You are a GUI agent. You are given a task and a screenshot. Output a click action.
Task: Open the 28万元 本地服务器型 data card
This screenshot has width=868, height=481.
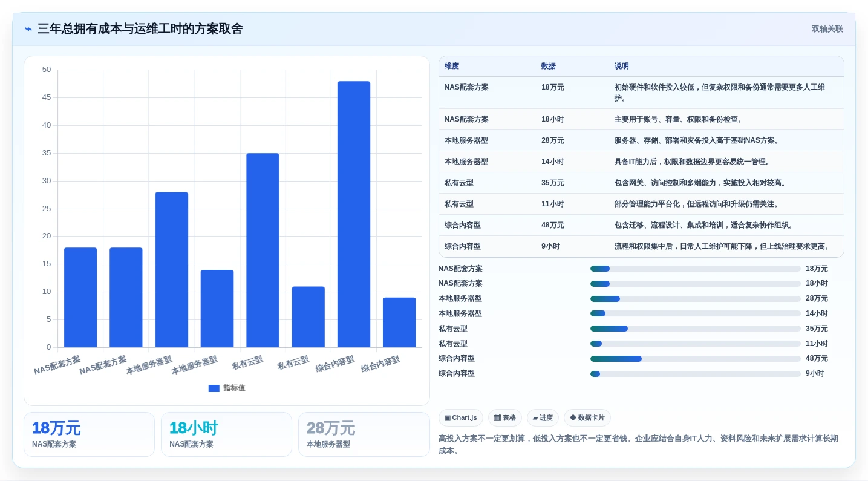[364, 434]
